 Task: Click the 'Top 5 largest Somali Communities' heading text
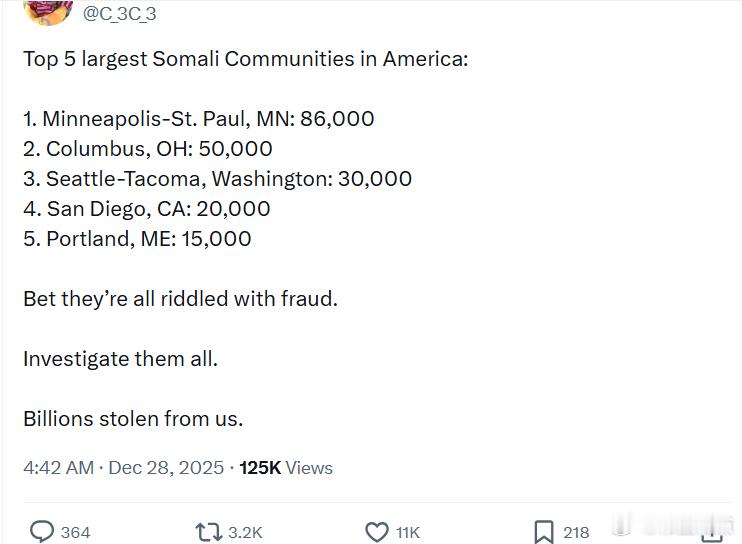pos(245,58)
